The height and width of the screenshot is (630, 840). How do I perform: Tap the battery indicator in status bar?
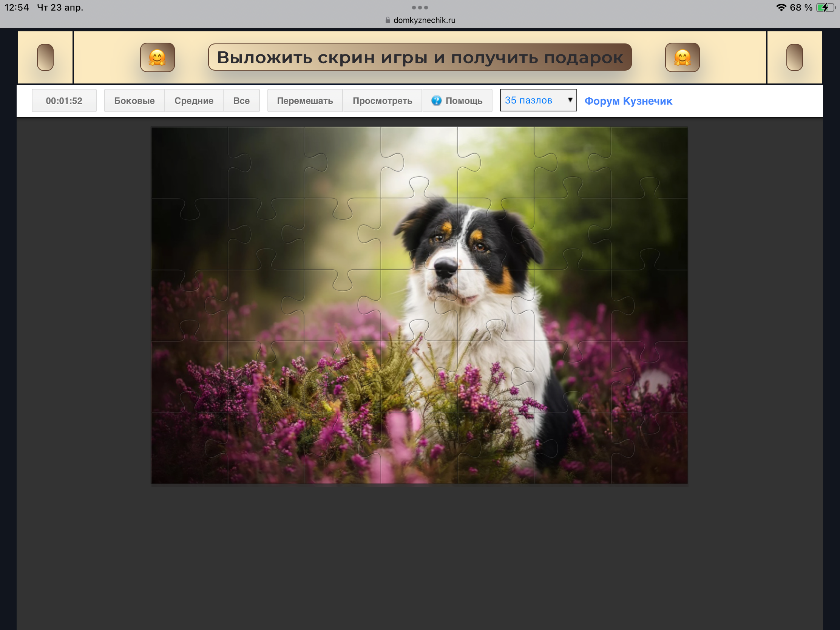pos(825,8)
